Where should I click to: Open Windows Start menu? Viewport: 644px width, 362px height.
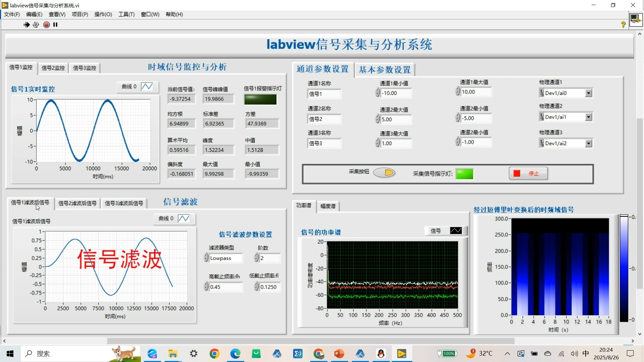(10, 354)
